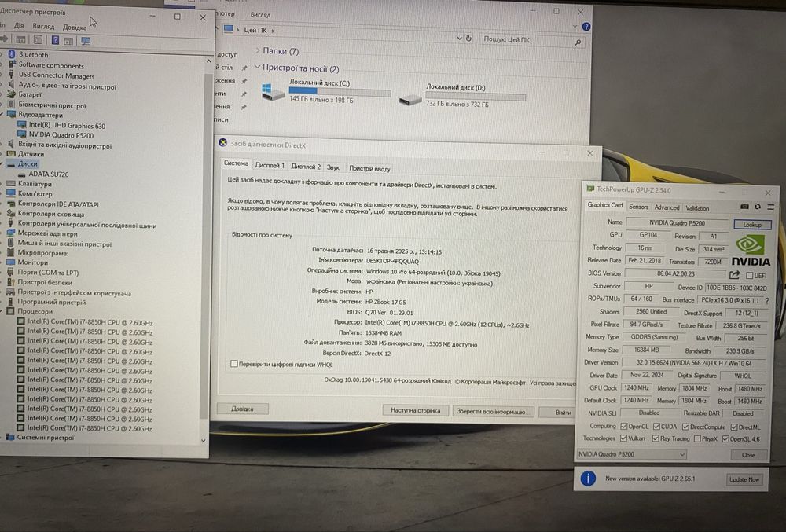Screen dimensions: 786x532
Task: Open the GPU selector dropdown in GPU-Z
Action: tap(681, 455)
